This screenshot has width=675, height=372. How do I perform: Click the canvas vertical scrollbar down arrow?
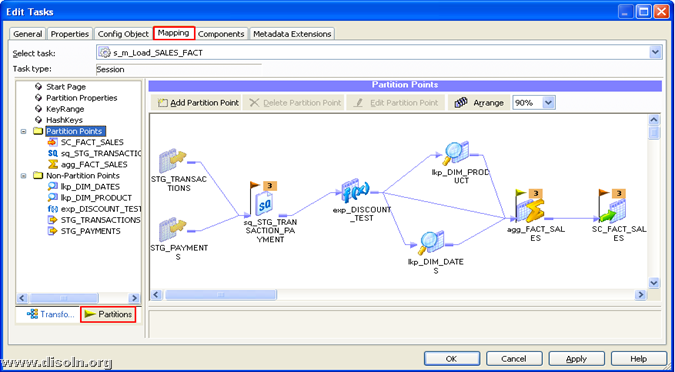click(654, 282)
